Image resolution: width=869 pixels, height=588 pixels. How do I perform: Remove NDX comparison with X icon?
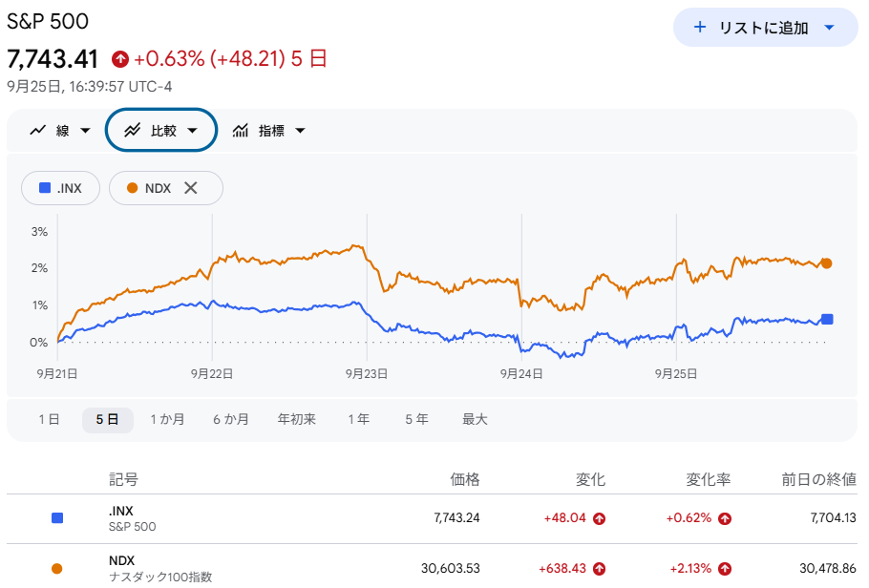pos(191,188)
